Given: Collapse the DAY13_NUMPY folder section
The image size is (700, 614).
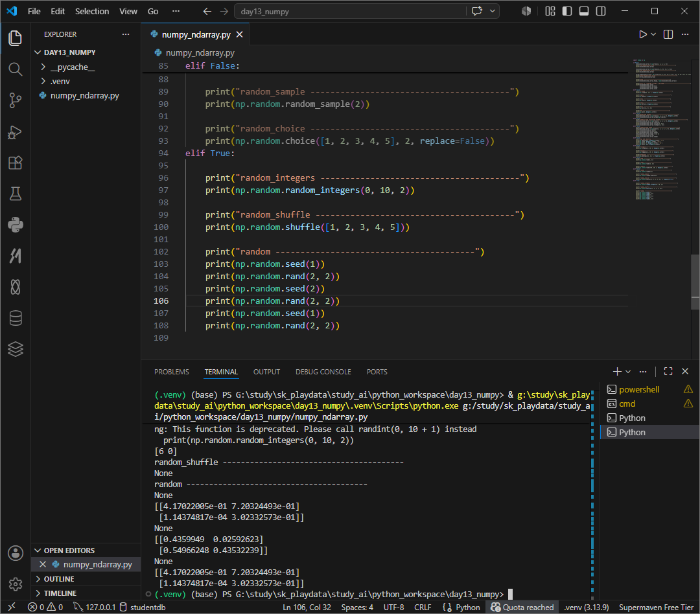Looking at the screenshot, I should 86,52.
